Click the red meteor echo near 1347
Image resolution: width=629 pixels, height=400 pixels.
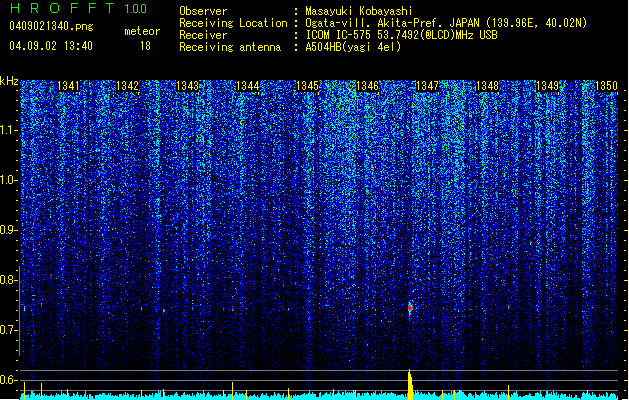410,308
